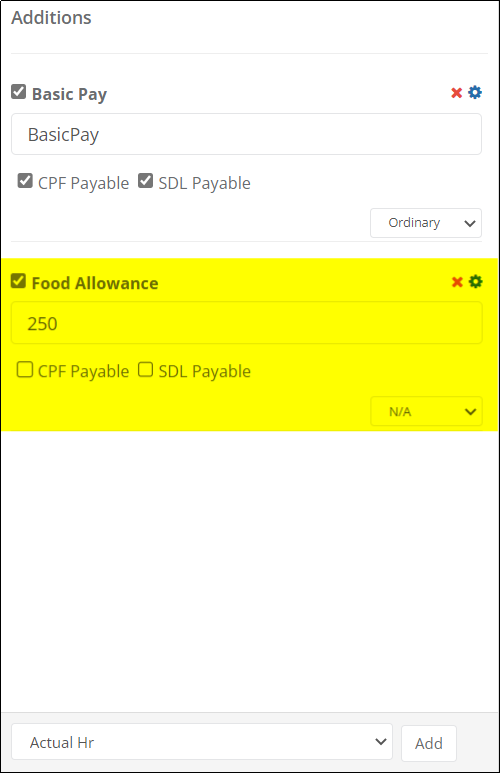501x774 pixels.
Task: Expand the Actual Hr selection dropdown
Action: click(202, 742)
